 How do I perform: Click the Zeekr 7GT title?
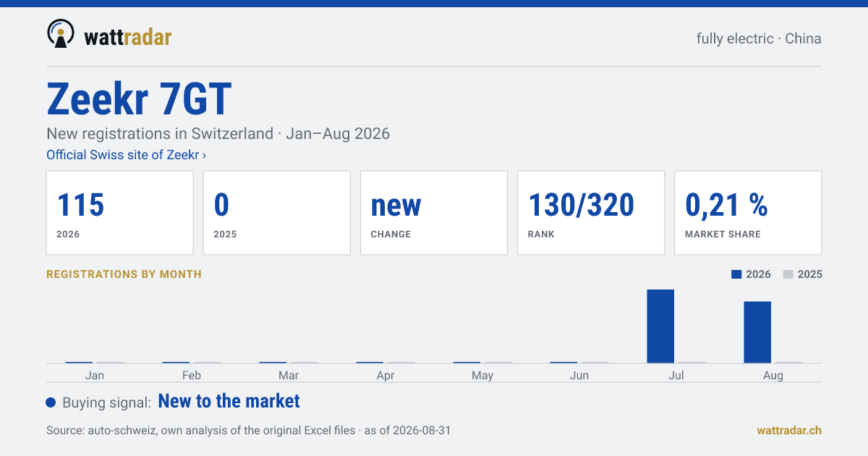[139, 99]
